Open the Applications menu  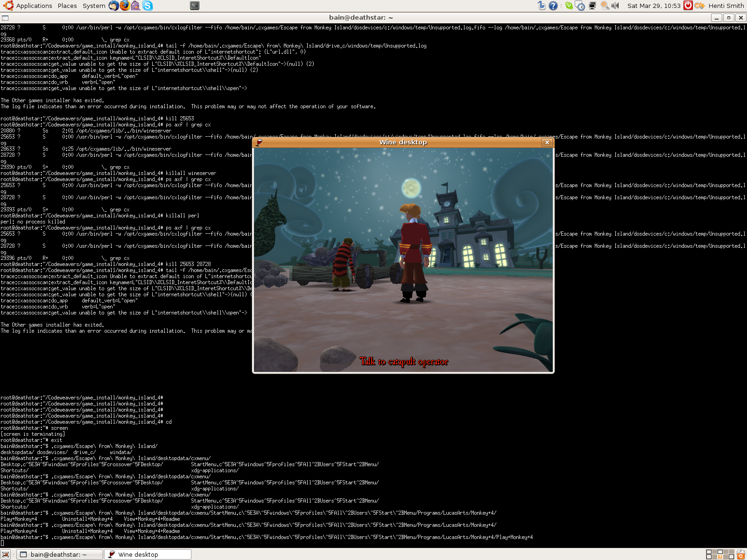(34, 6)
